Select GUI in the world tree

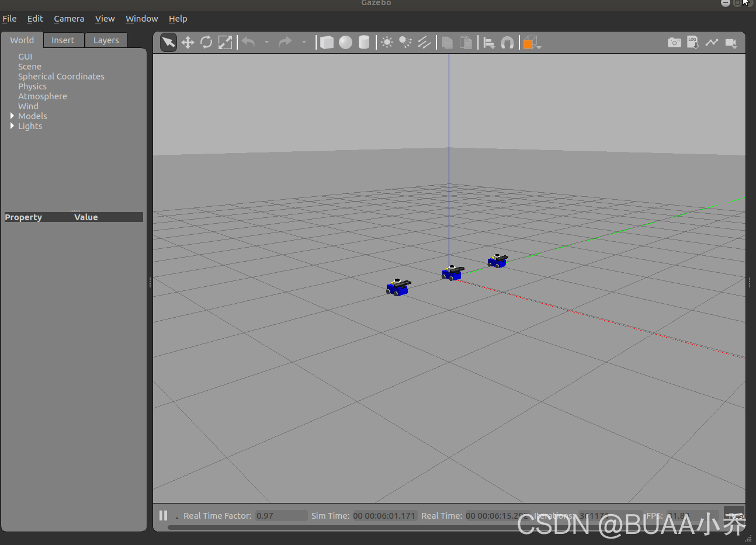[25, 57]
